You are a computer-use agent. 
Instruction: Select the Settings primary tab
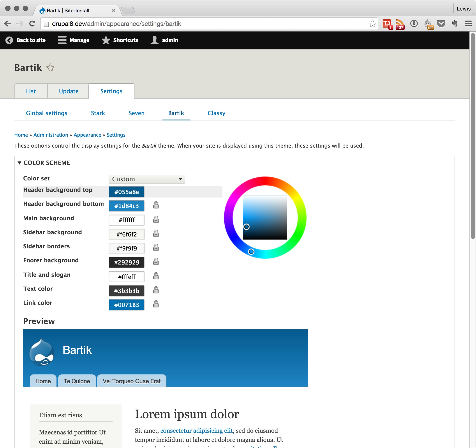pyautogui.click(x=111, y=91)
